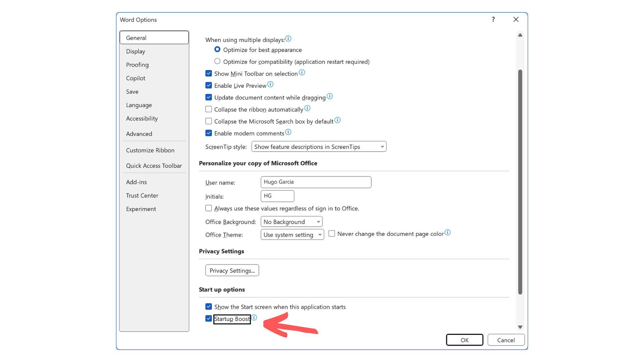Click the info icon for Collapse the ribbon automatically
This screenshot has height=362, width=644.
click(x=308, y=108)
